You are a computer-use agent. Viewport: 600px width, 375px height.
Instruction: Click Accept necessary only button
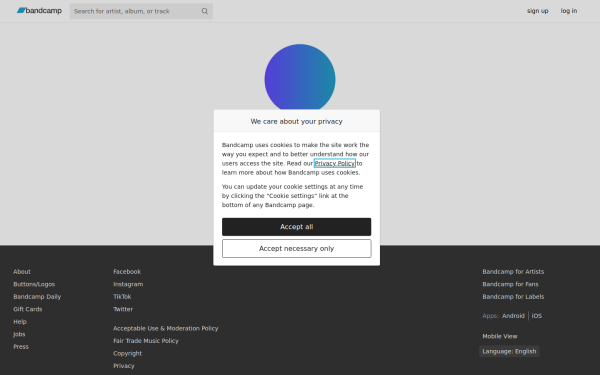tap(297, 248)
